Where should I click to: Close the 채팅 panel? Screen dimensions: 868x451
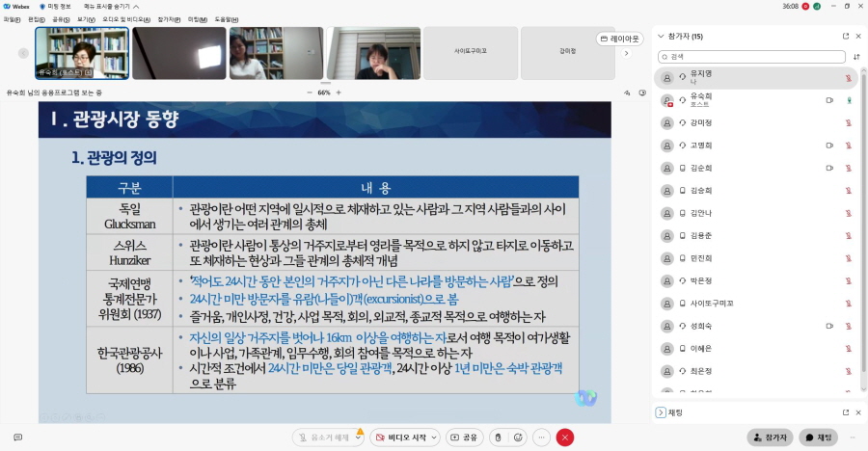858,412
